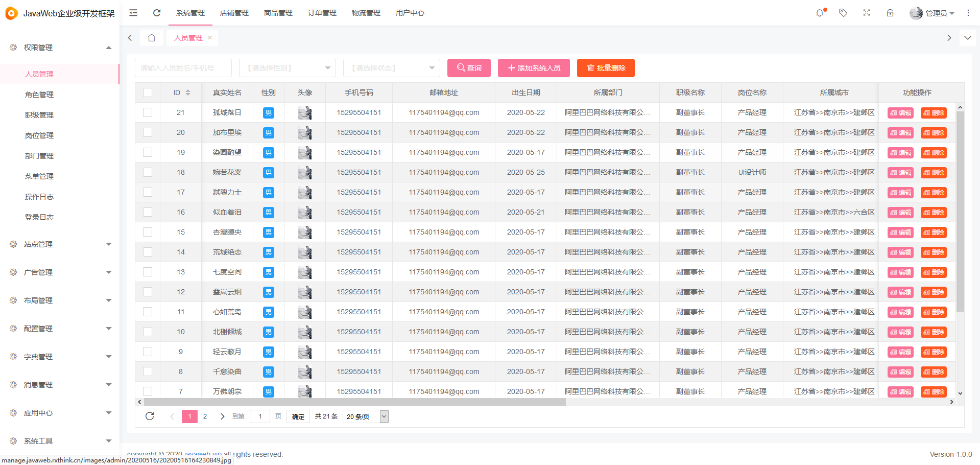Viewport: 980px width, 465px height.
Task: Check the row checkbox for ID 21
Action: pos(148,112)
